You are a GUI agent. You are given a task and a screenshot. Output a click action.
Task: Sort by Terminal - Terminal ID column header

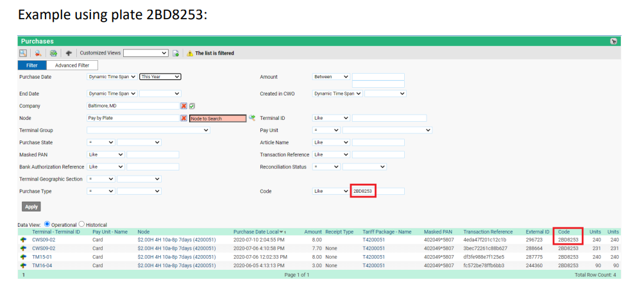tap(56, 232)
